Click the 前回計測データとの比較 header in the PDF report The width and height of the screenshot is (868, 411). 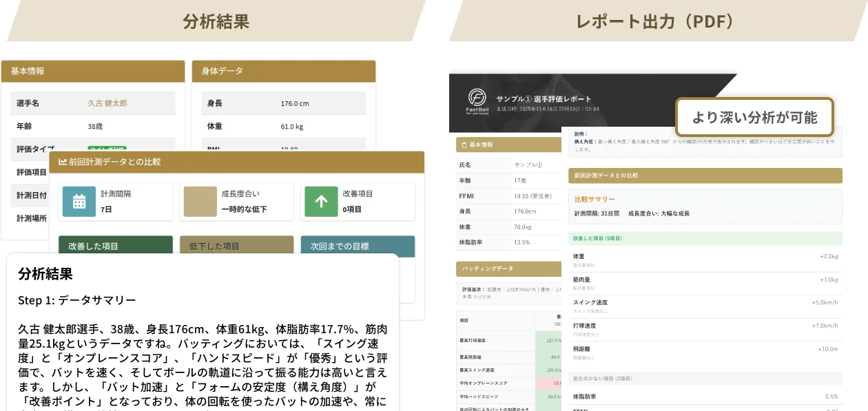coord(705,176)
